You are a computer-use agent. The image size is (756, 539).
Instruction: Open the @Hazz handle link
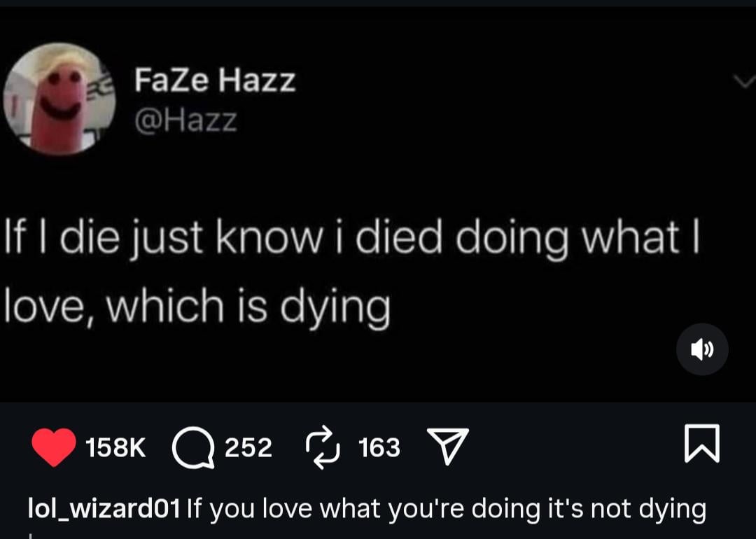click(x=185, y=121)
